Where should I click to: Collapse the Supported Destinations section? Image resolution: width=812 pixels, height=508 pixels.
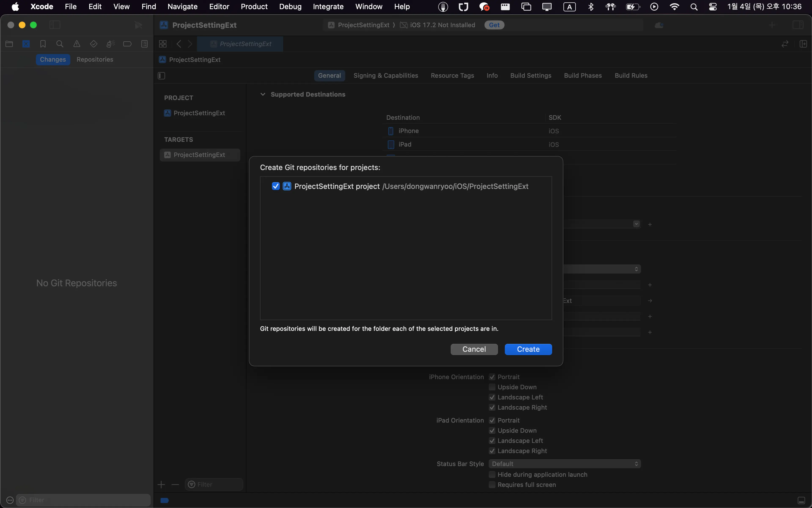[263, 94]
